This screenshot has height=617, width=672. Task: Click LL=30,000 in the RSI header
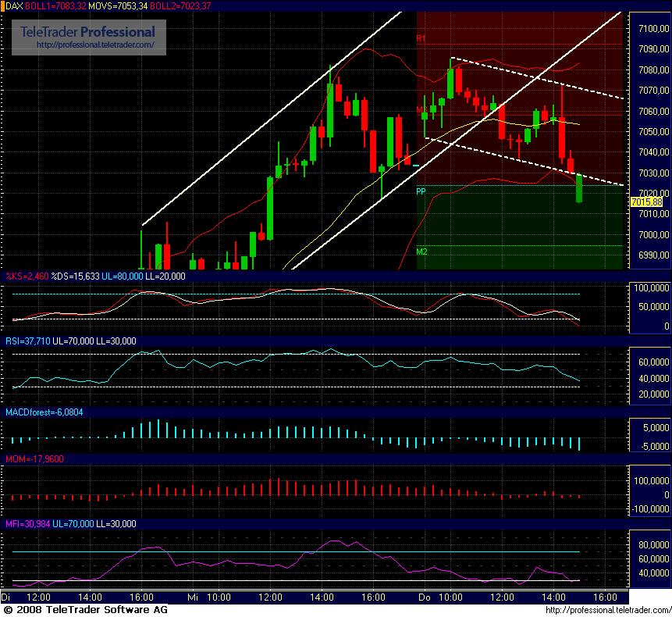(x=116, y=341)
